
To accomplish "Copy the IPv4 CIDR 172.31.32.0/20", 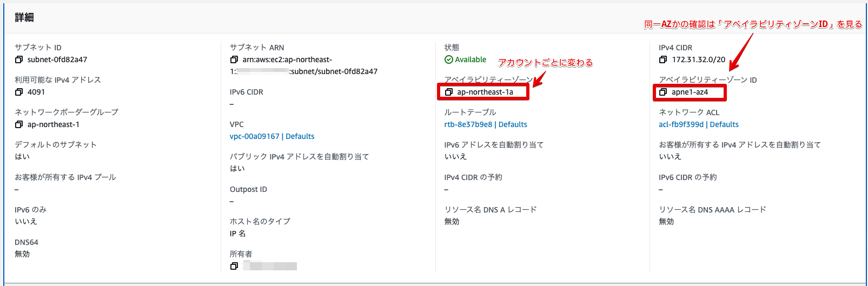I will pyautogui.click(x=663, y=59).
